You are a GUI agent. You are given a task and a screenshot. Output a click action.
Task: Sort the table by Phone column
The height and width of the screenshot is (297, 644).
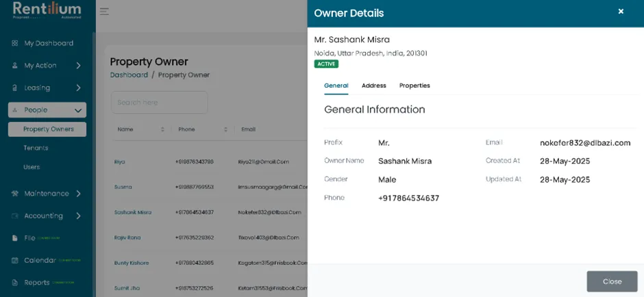point(225,129)
